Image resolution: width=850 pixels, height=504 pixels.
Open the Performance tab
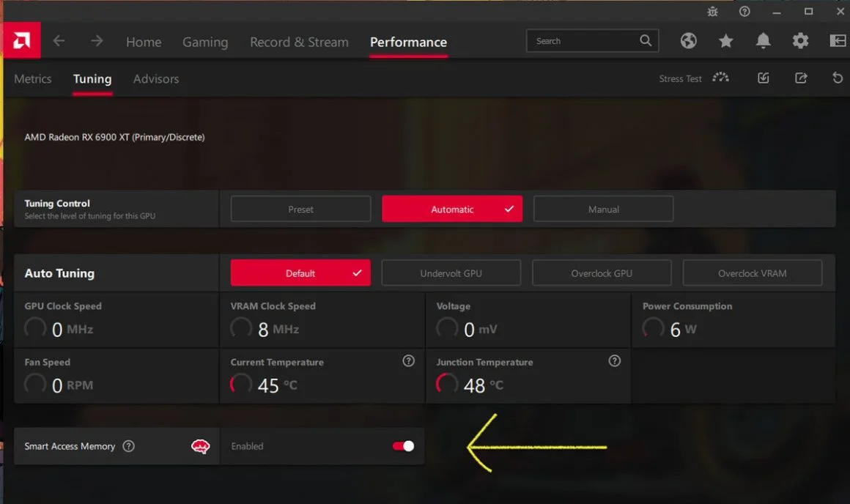(x=409, y=42)
